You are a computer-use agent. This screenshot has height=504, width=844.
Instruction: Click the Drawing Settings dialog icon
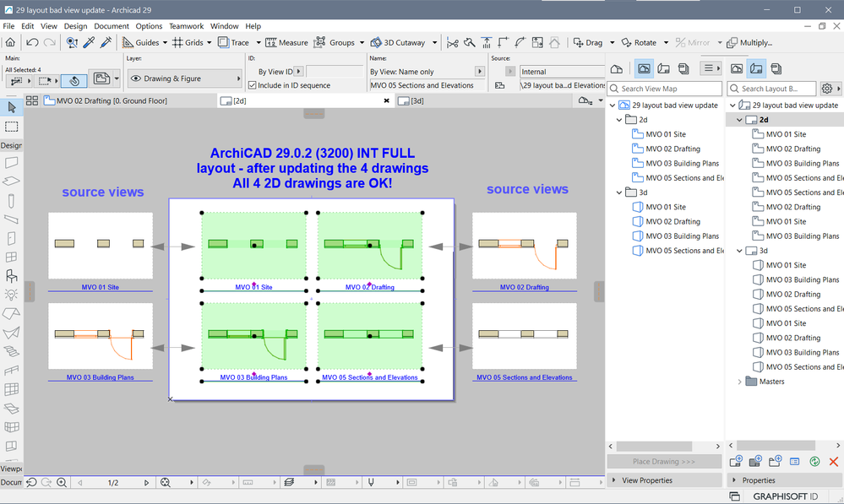(x=101, y=79)
